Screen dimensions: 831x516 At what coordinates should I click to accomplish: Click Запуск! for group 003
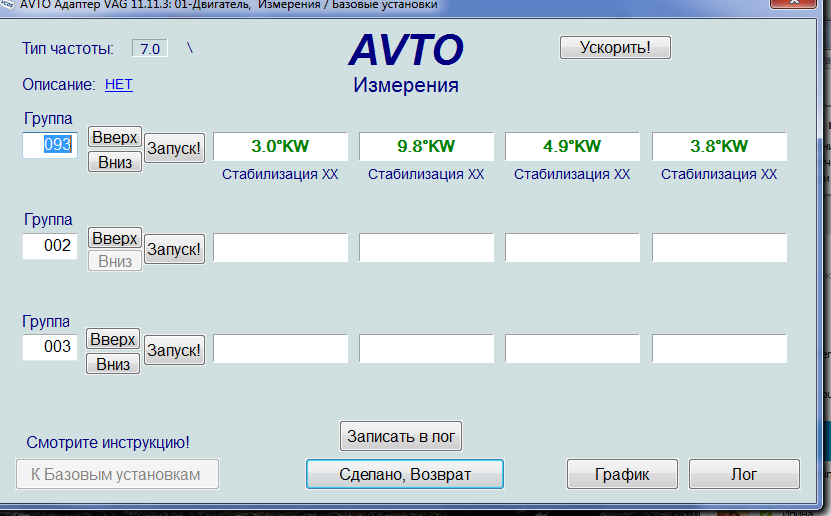(x=174, y=350)
